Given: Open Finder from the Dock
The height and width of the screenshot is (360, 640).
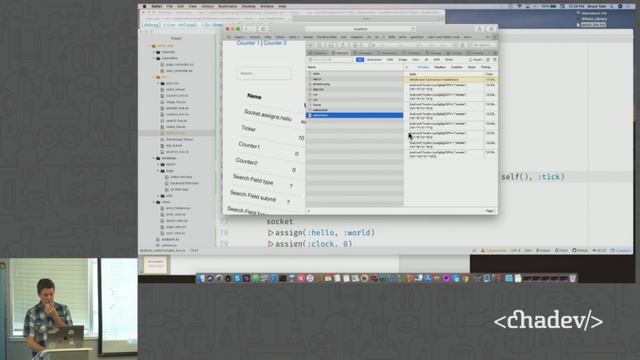Looking at the screenshot, I should (201, 278).
